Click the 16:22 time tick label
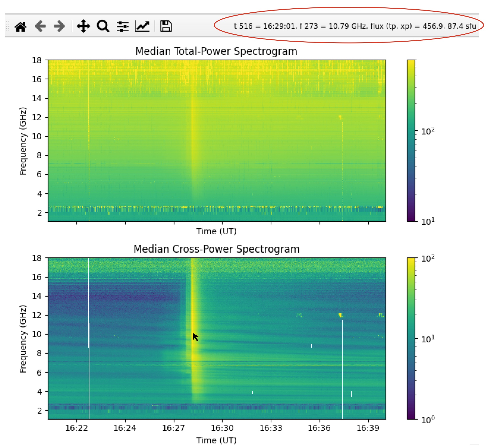Viewport: 486px width, 448px height. [77, 428]
